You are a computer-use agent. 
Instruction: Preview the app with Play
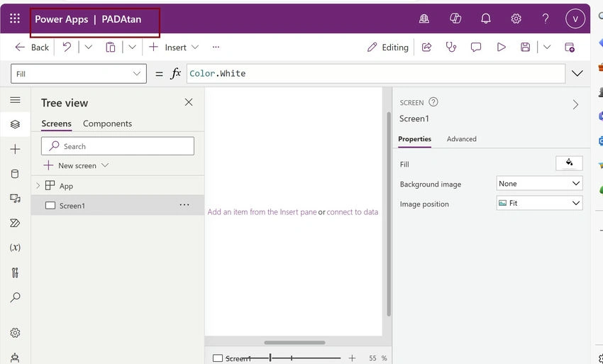[501, 47]
